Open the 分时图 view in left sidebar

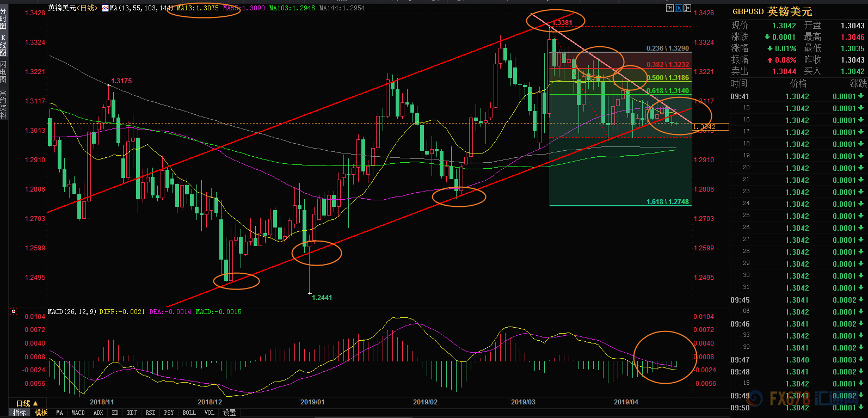point(3,19)
